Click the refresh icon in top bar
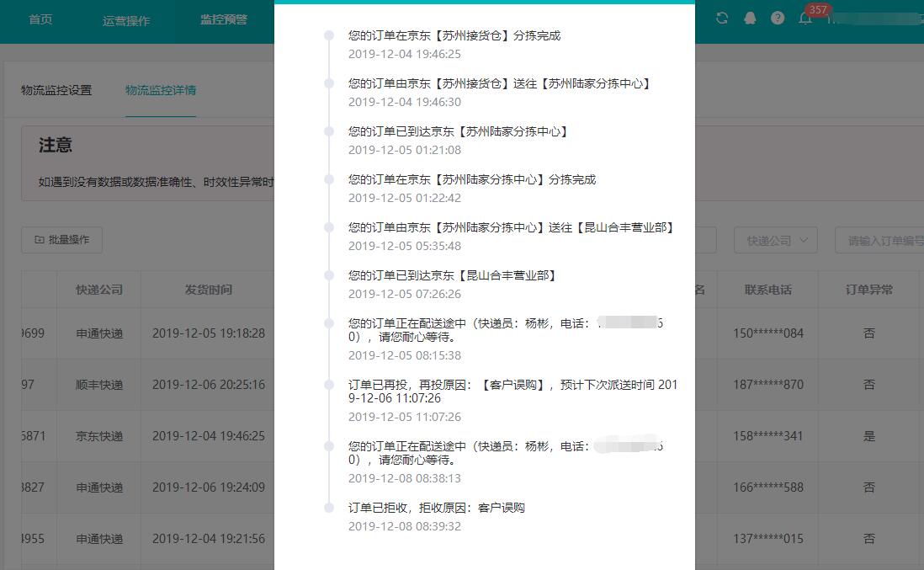 pyautogui.click(x=722, y=19)
